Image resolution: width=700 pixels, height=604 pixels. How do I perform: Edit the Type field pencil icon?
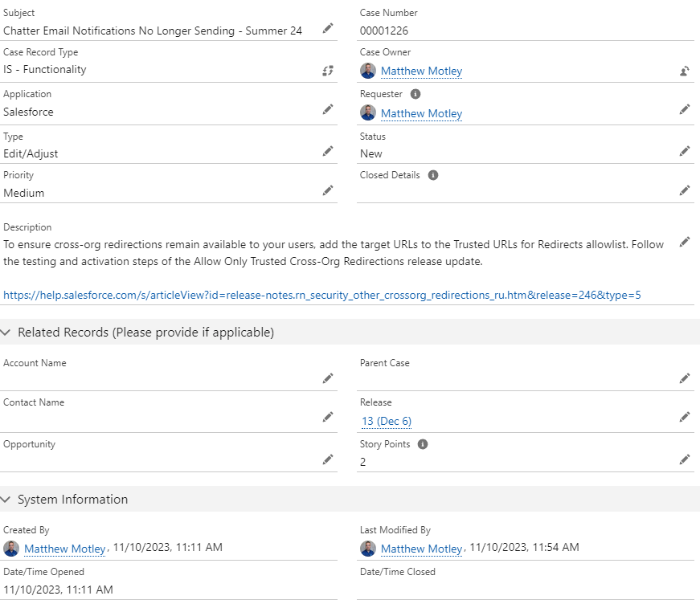pos(328,151)
